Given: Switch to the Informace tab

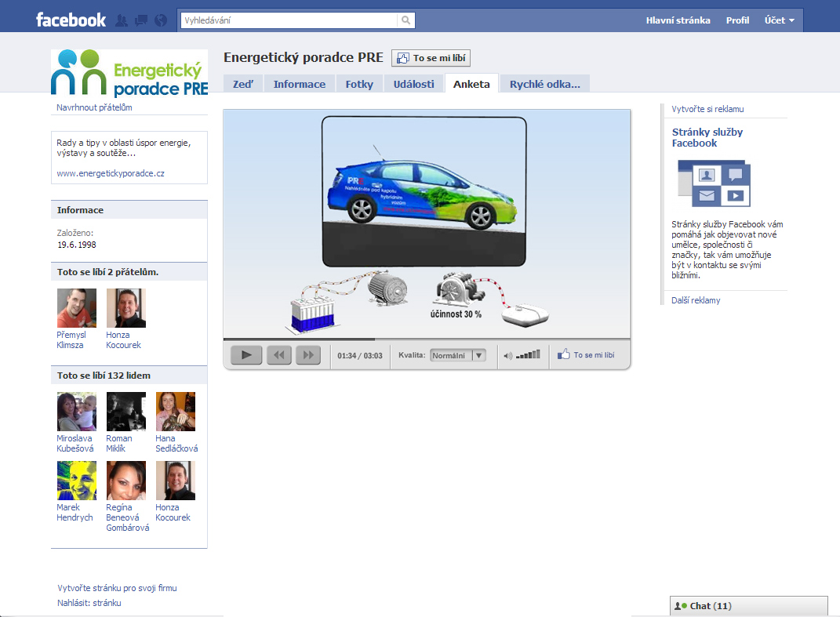Looking at the screenshot, I should (300, 84).
